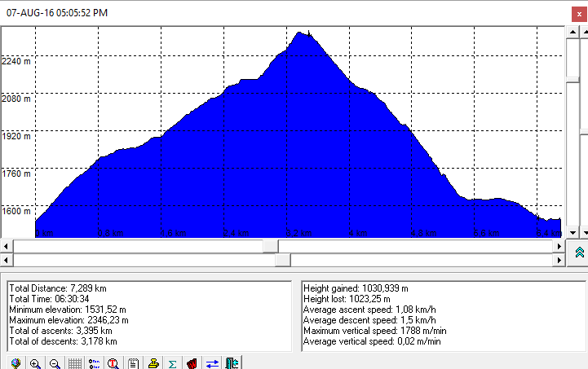Zoom in on the elevation profile
The image size is (588, 369).
tap(35, 362)
